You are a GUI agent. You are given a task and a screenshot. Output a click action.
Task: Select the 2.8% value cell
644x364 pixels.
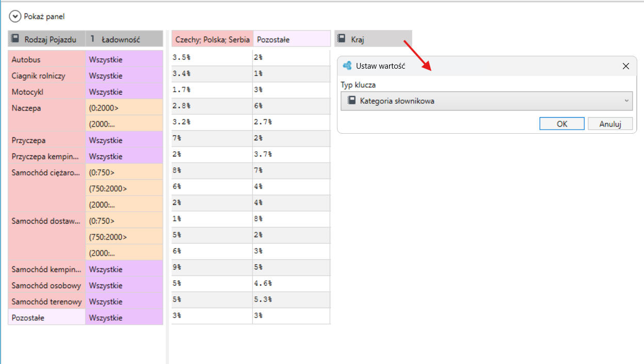pyautogui.click(x=212, y=106)
